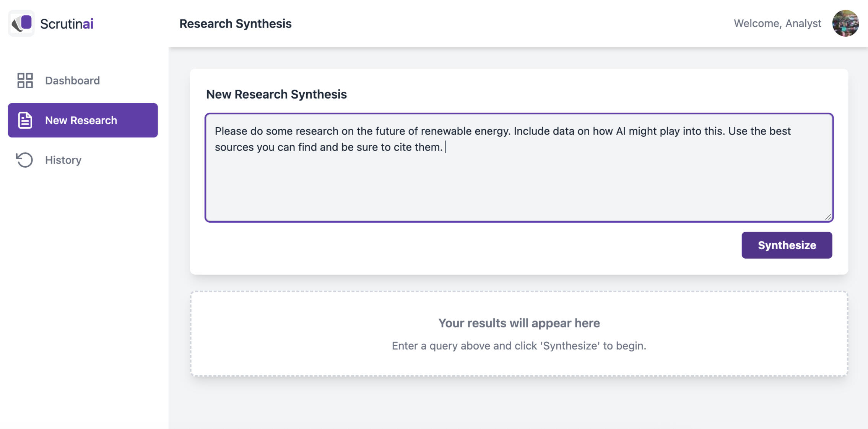
Task: Click the Dashboard grid icon
Action: pyautogui.click(x=25, y=81)
